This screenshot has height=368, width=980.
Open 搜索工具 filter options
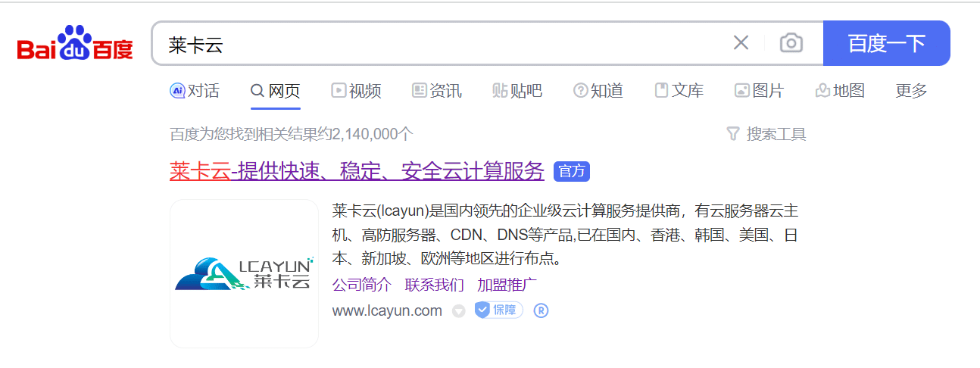coord(766,134)
